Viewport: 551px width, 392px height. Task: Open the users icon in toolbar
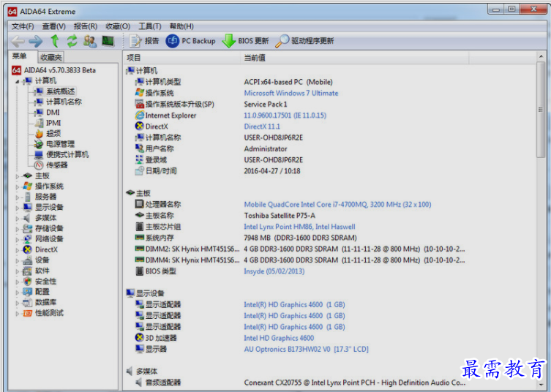pos(90,41)
